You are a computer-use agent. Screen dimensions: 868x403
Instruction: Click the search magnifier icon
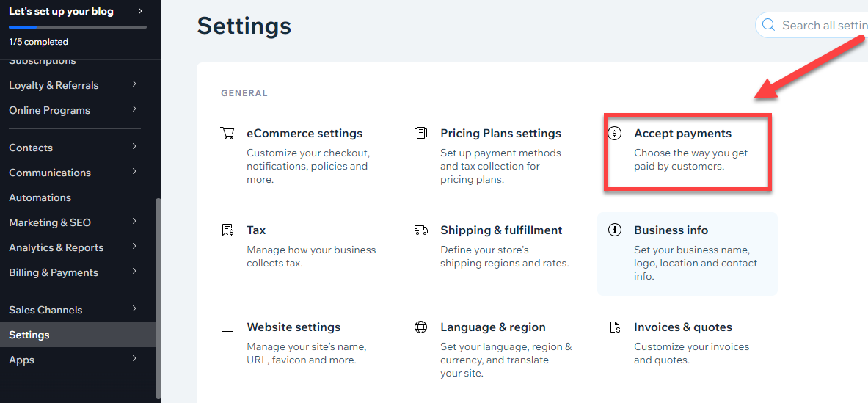(x=768, y=25)
